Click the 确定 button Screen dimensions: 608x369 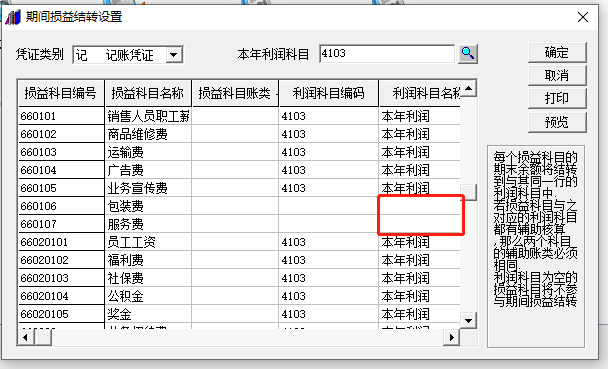(x=557, y=52)
